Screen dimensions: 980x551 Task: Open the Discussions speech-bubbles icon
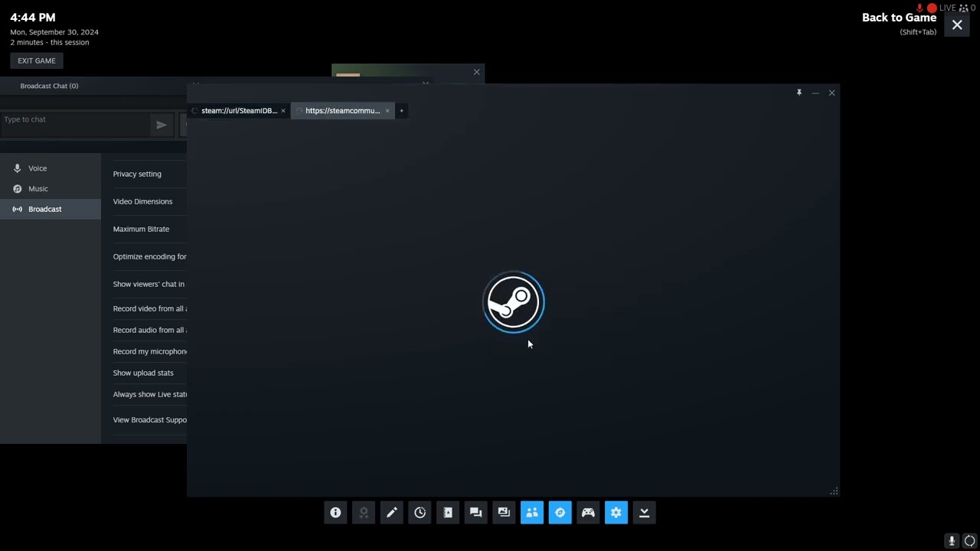pyautogui.click(x=475, y=513)
